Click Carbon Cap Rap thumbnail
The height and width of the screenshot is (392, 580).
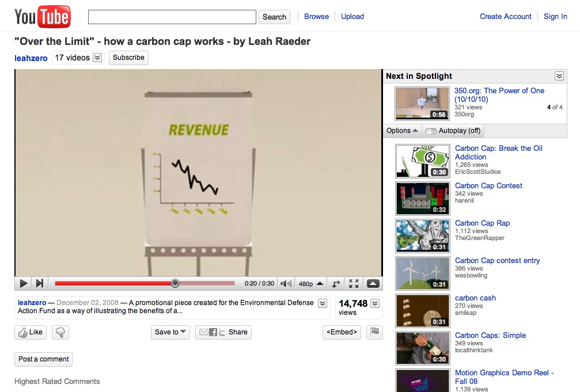pyautogui.click(x=423, y=236)
